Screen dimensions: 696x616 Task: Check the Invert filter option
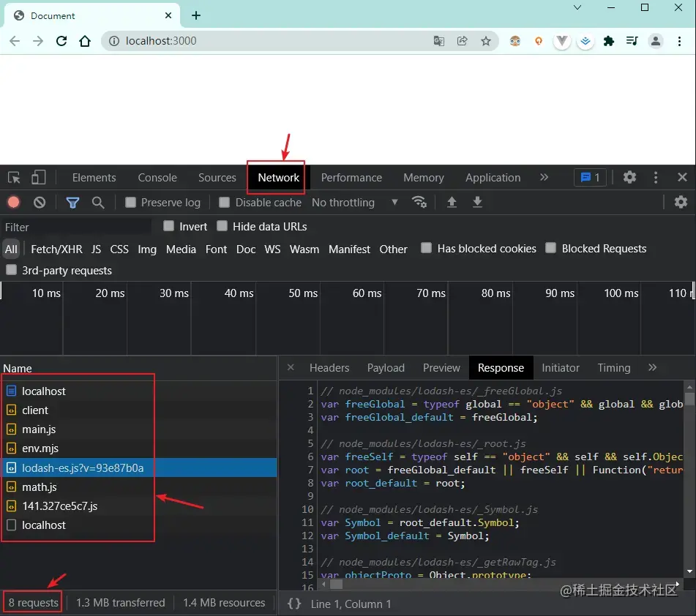(168, 226)
